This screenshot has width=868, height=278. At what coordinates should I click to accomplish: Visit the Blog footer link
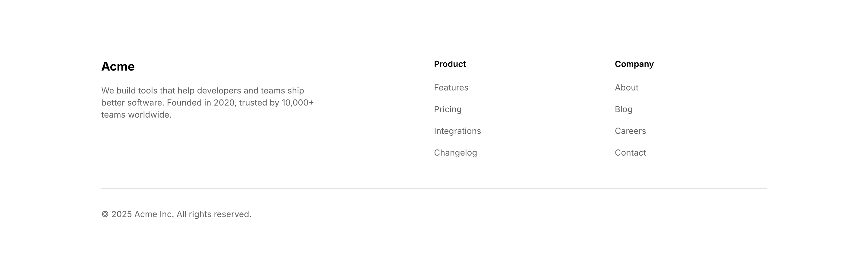623,109
